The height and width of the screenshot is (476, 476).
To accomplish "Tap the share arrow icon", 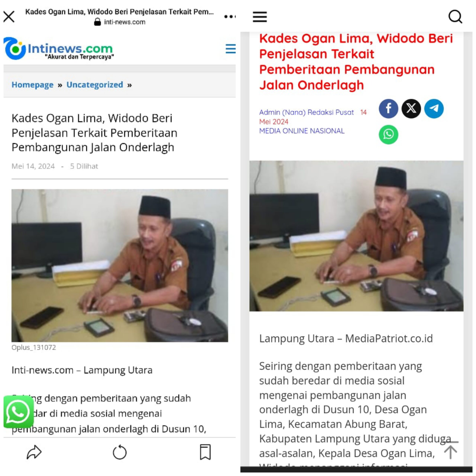I will pos(34,452).
